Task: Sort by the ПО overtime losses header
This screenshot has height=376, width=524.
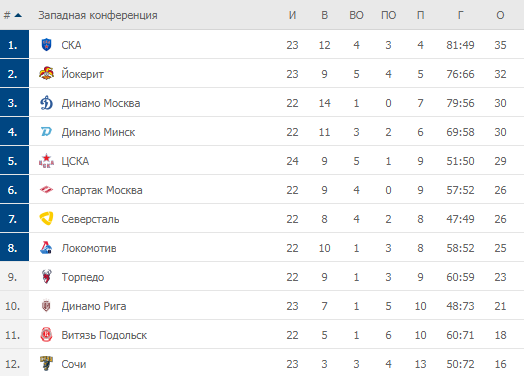Action: pyautogui.click(x=388, y=15)
